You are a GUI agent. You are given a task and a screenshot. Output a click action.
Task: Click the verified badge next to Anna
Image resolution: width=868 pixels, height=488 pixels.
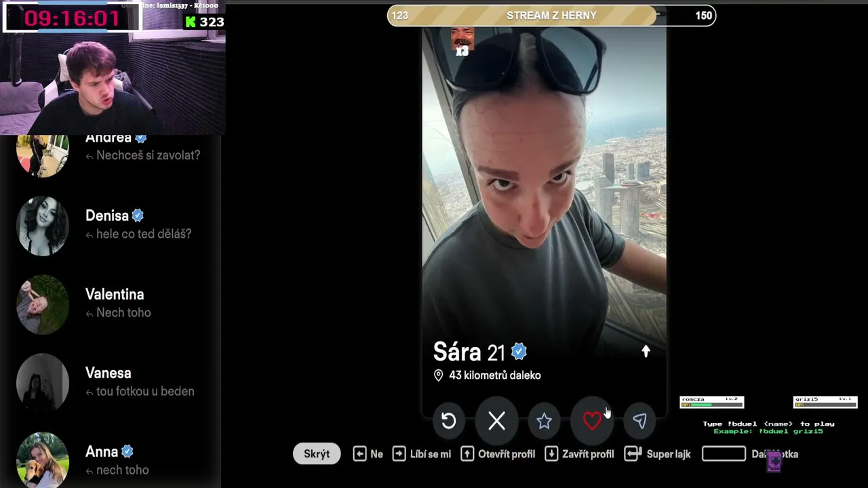(127, 451)
